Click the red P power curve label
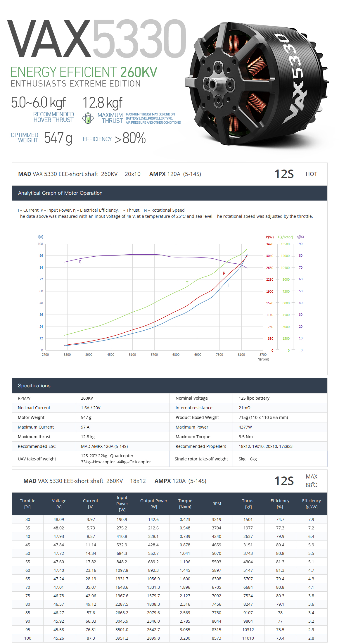 (x=224, y=274)
